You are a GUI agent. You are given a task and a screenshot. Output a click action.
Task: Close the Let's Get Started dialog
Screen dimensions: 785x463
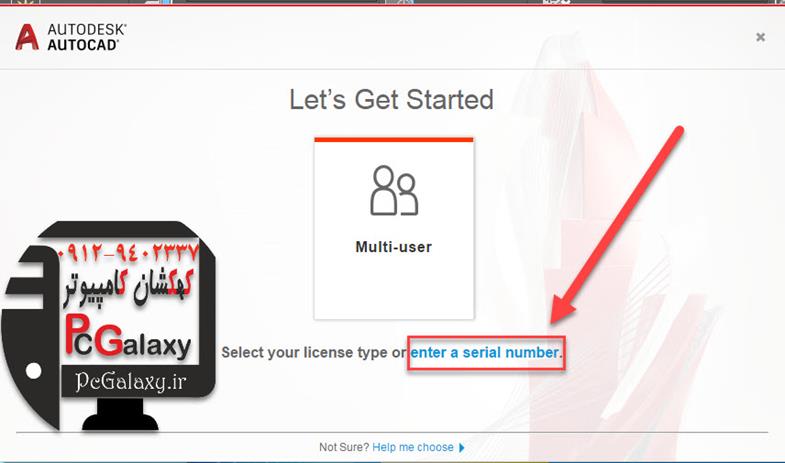pyautogui.click(x=760, y=37)
